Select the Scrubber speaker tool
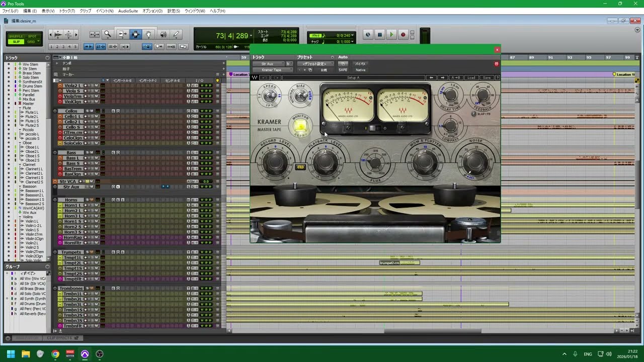The height and width of the screenshot is (362, 644). pos(163,34)
